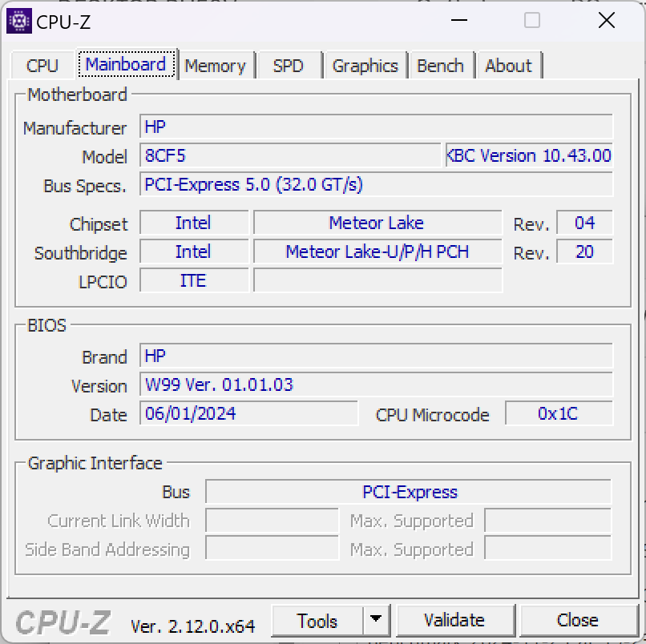
Task: Click the Side Band Addressing label
Action: click(x=107, y=549)
